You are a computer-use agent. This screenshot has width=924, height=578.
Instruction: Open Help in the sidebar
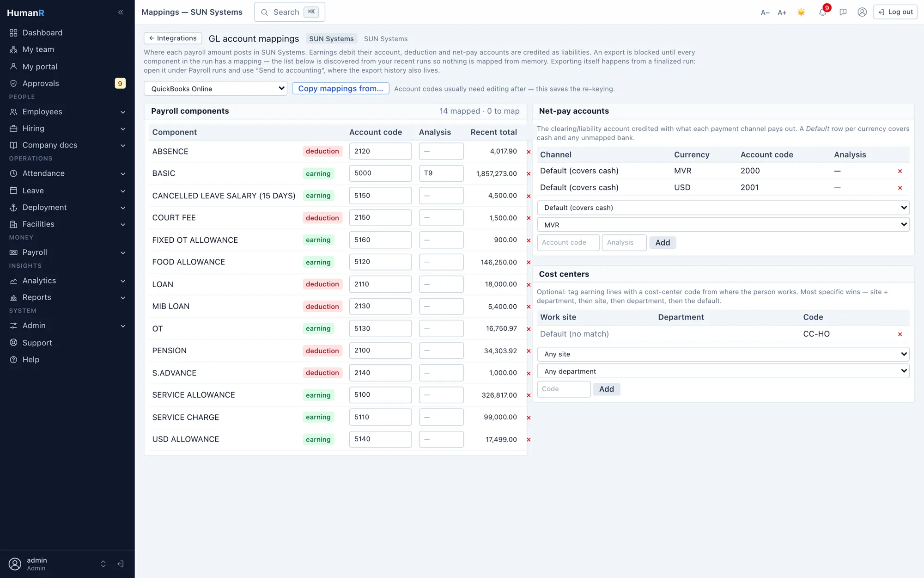pos(67,359)
